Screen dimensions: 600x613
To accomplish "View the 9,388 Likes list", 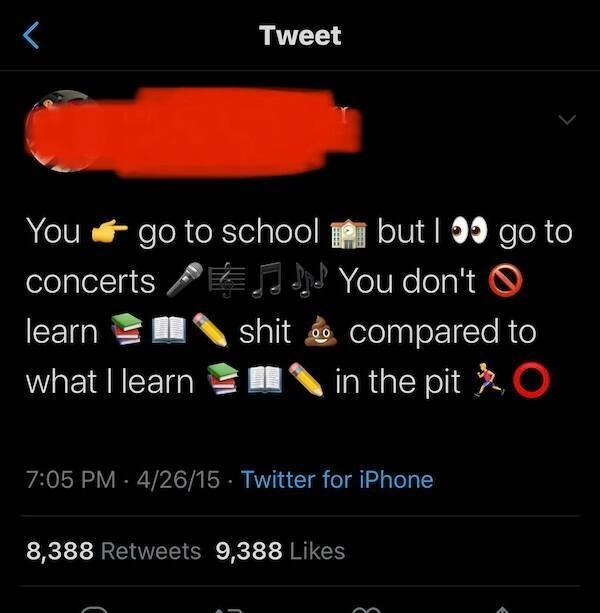I will 280,551.
